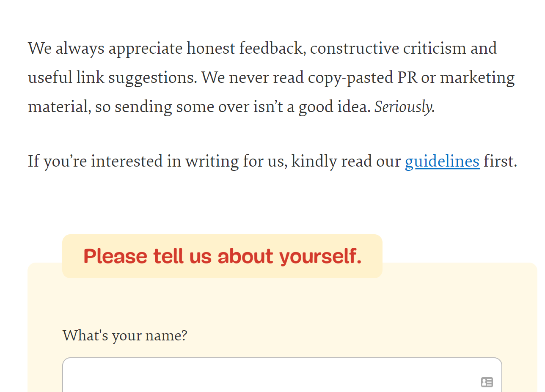The width and height of the screenshot is (545, 392).
Task: Click the word "feedback" in first paragraph
Action: pos(272,49)
